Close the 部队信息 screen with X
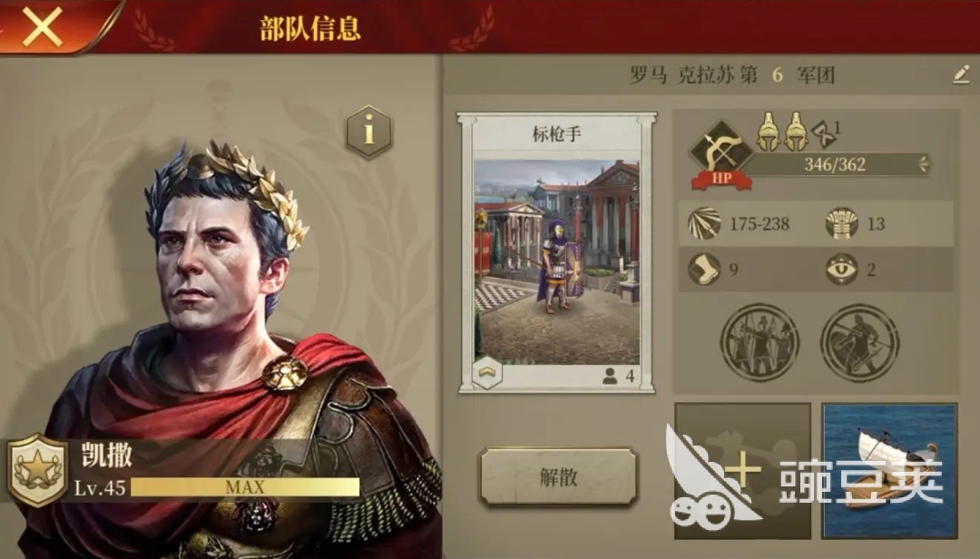Viewport: 980px width, 559px height. (x=42, y=26)
